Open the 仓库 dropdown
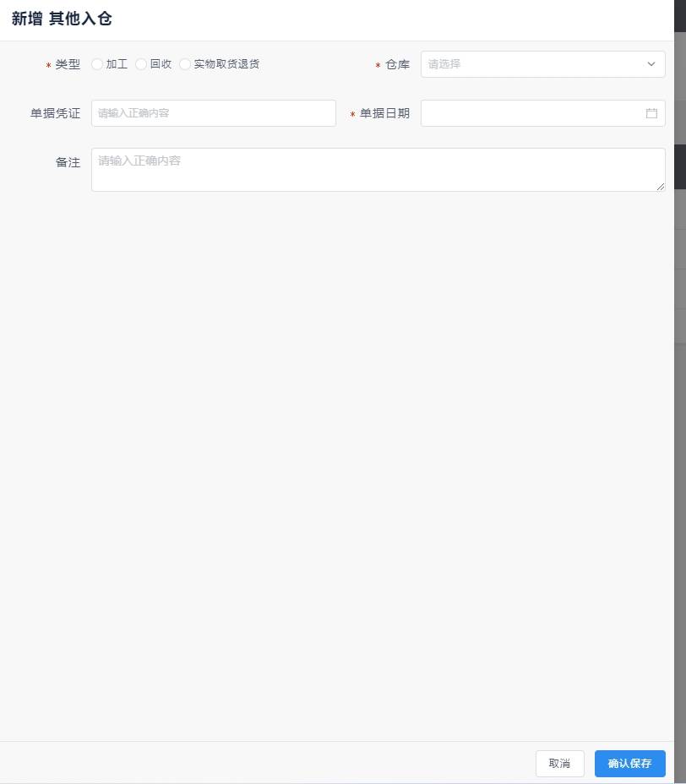 [x=542, y=64]
